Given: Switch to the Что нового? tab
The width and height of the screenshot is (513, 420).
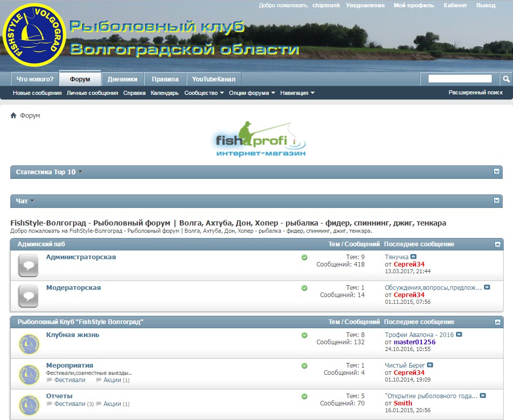Looking at the screenshot, I should [35, 79].
